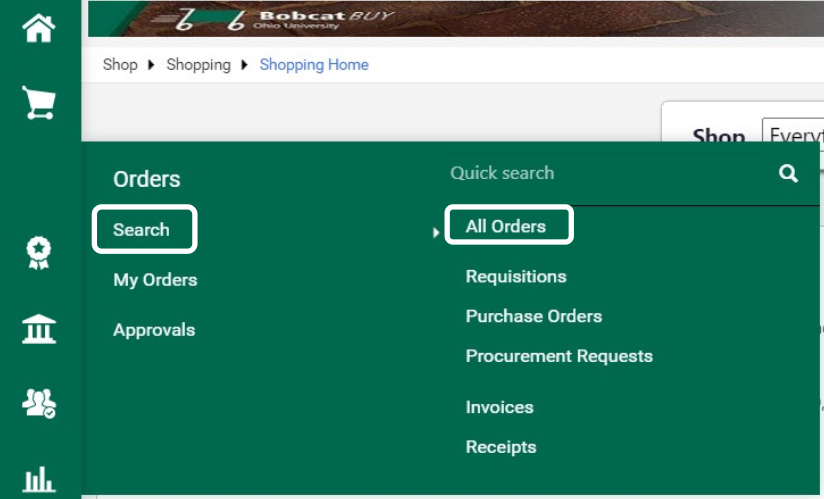Click the Home icon in sidebar
The image size is (824, 499).
coord(39,28)
